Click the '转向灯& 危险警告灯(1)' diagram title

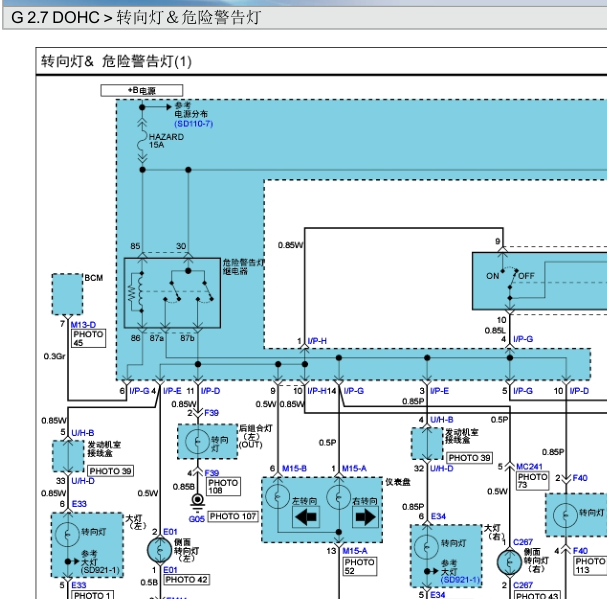point(116,62)
